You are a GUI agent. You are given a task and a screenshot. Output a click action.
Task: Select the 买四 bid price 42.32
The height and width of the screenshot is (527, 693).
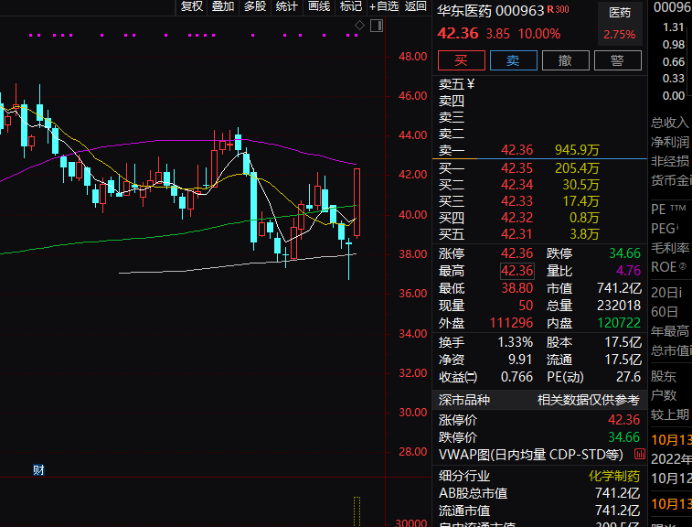pos(517,218)
